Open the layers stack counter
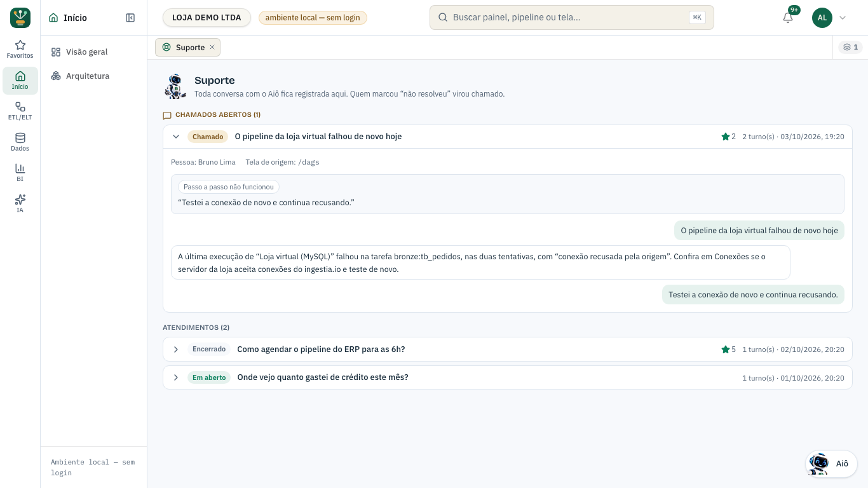Screen dimensions: 868x488 (850, 47)
